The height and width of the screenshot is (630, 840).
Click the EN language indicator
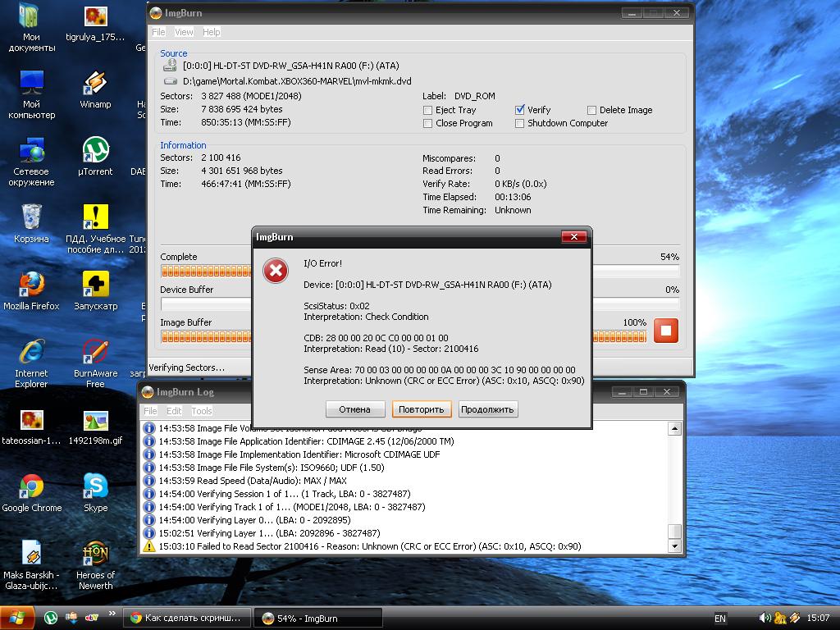click(720, 619)
